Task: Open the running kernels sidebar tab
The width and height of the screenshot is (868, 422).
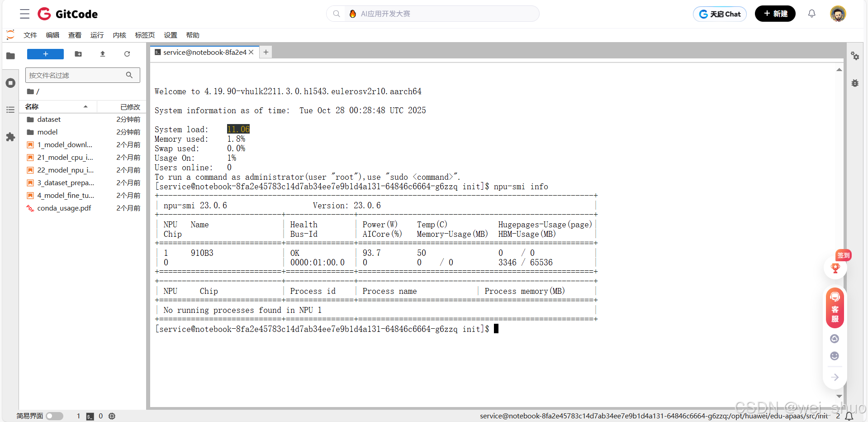Action: tap(10, 83)
